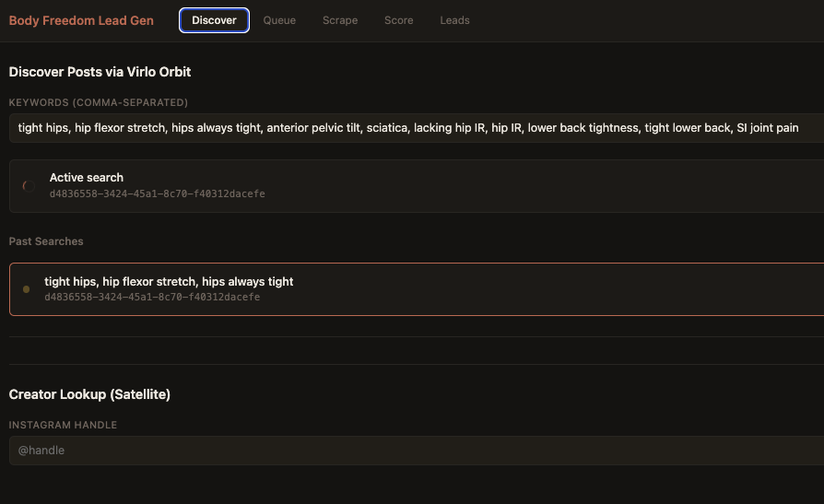Viewport: 824px width, 504px height.
Task: Open the Leads tab
Action: coord(454,20)
